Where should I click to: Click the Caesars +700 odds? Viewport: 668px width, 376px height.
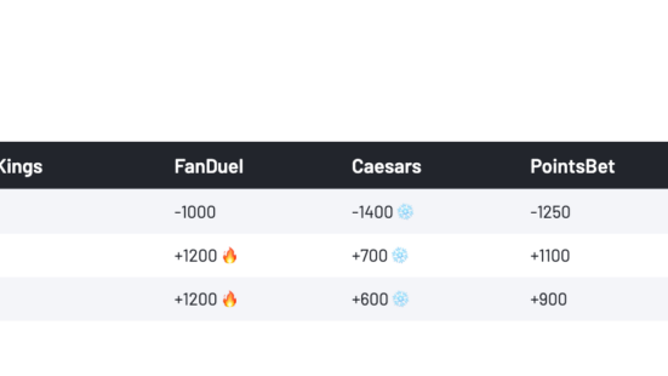pyautogui.click(x=370, y=256)
